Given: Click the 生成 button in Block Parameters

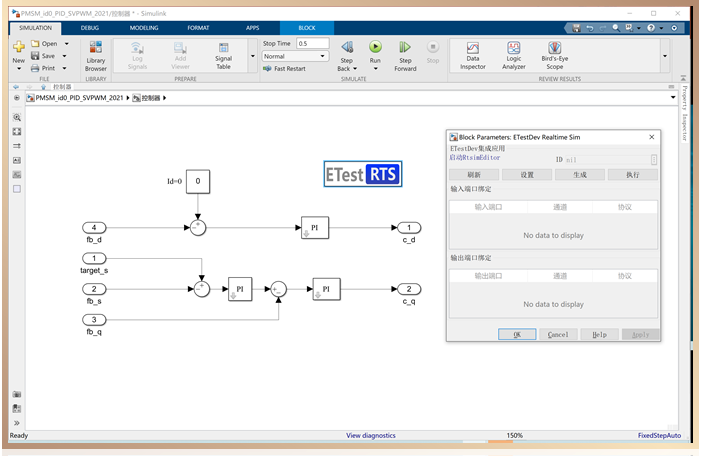Looking at the screenshot, I should 579,175.
